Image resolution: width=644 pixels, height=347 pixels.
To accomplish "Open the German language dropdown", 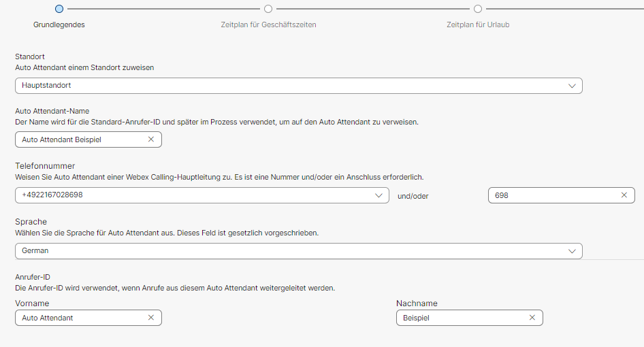I will 299,251.
